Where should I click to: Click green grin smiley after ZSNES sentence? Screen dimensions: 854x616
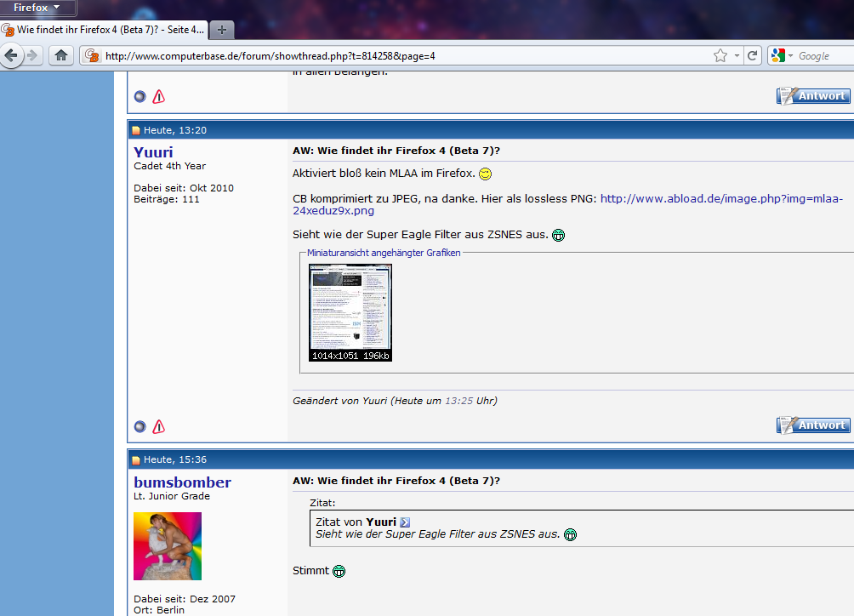(558, 236)
